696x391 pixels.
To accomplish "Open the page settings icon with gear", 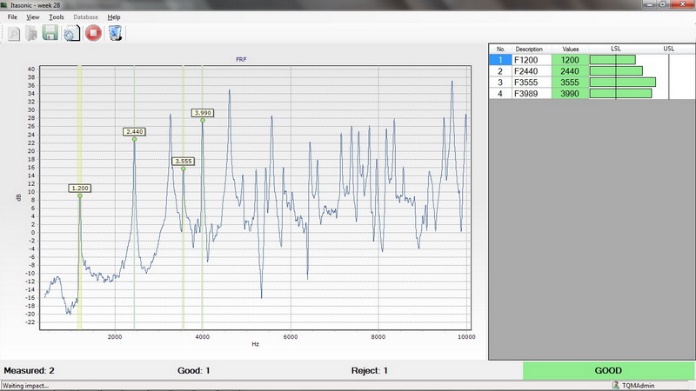I will point(71,33).
